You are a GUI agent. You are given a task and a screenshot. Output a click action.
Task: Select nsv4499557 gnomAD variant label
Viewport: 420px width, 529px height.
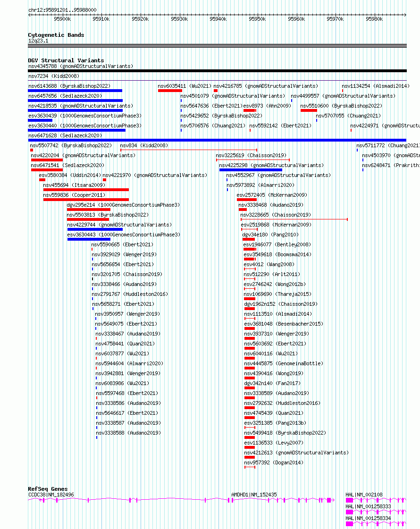(x=343, y=96)
